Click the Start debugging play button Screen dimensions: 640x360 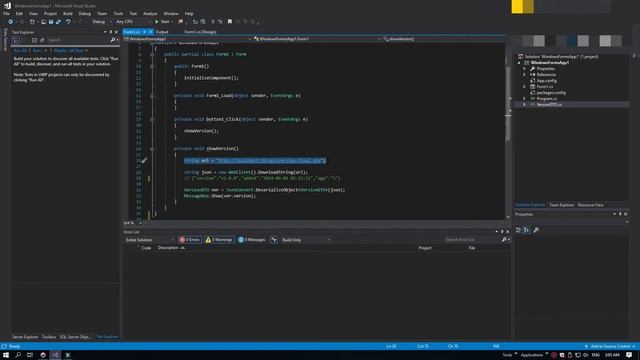(x=157, y=22)
